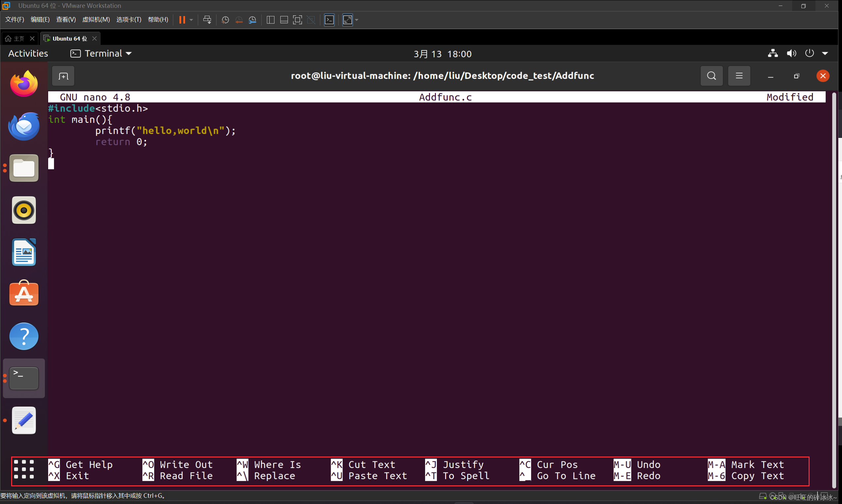Open the 查看(V) menu

click(66, 20)
